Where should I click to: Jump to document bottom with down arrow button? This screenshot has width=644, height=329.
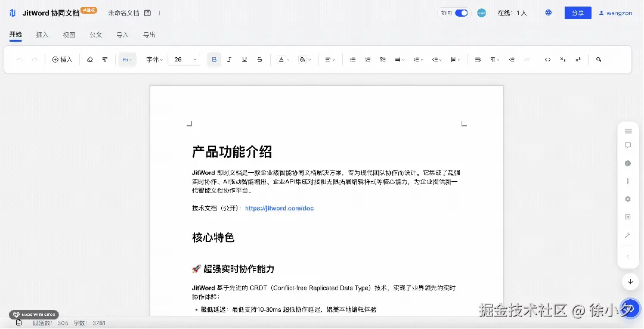[x=630, y=282]
